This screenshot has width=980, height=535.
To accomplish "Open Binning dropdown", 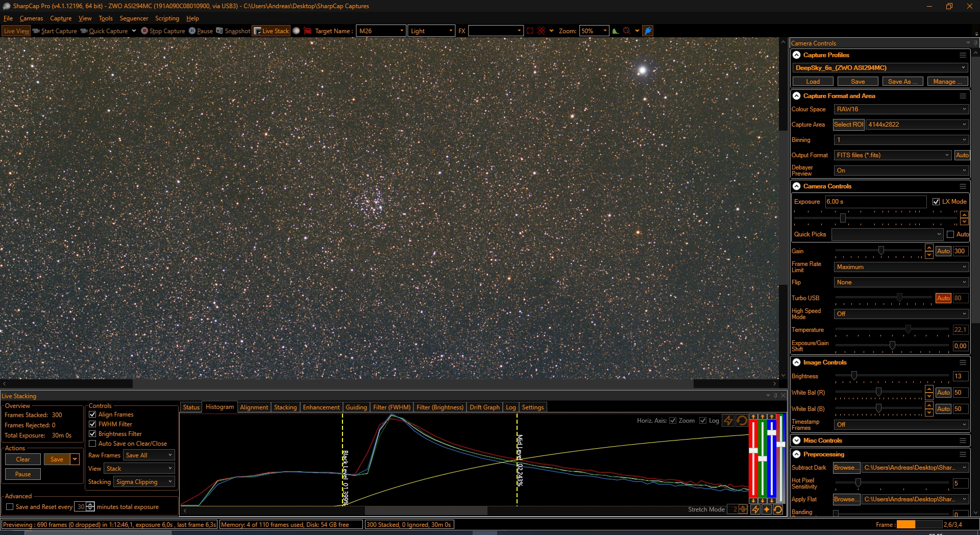I will pyautogui.click(x=901, y=140).
